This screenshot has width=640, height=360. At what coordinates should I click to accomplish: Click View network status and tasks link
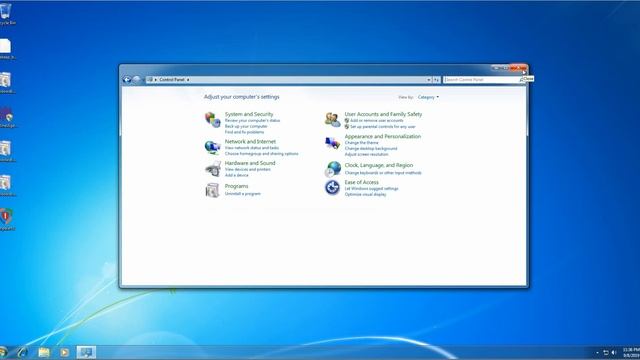(252, 148)
